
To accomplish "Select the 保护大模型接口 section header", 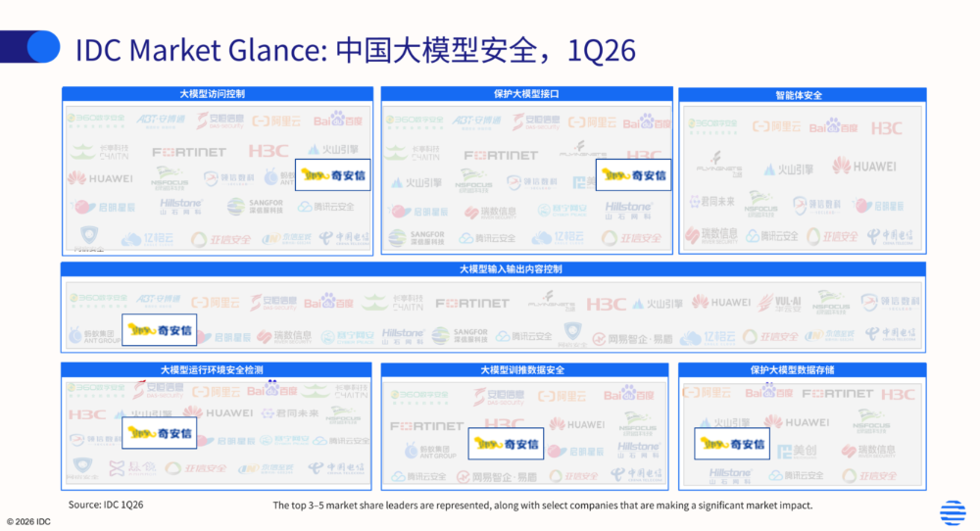I will [527, 94].
